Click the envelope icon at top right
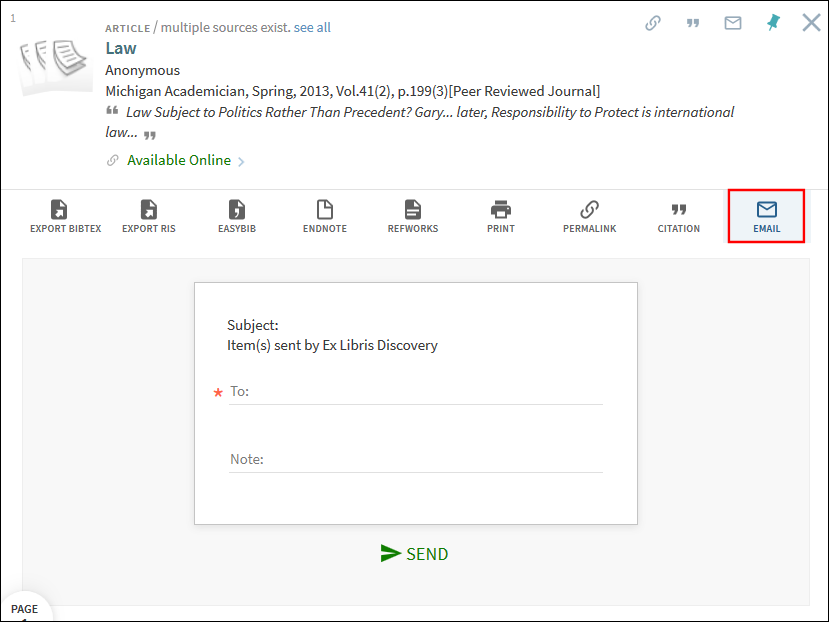The width and height of the screenshot is (829, 622). pos(733,23)
